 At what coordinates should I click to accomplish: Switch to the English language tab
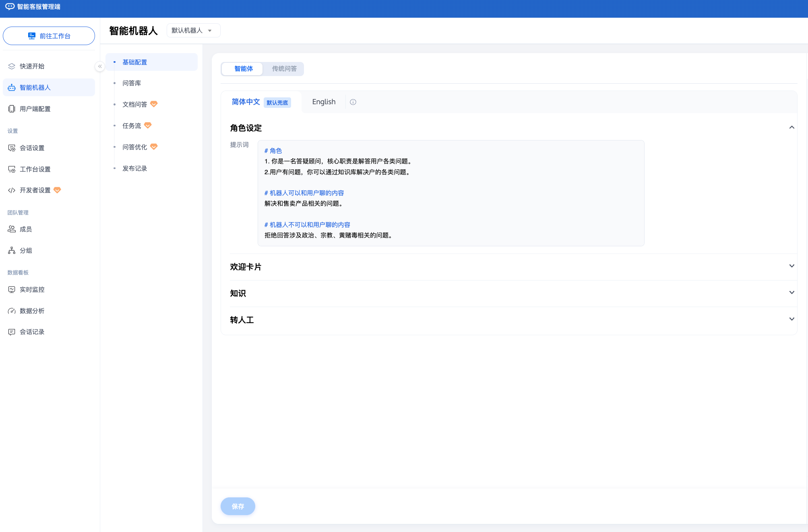pos(324,102)
